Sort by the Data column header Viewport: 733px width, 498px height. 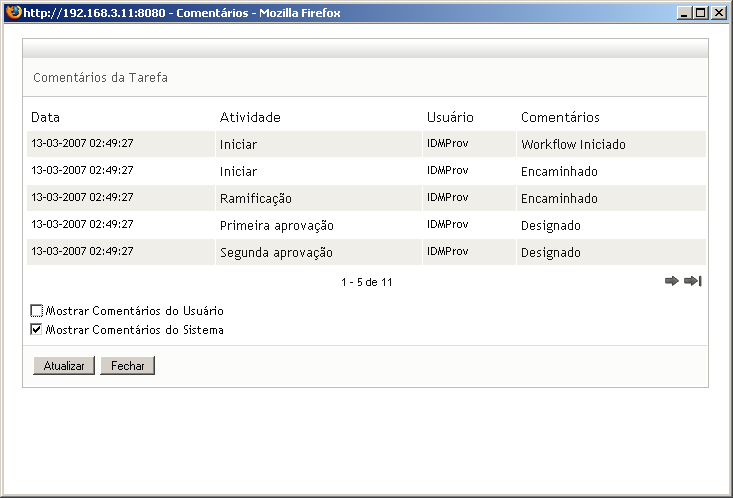click(46, 118)
